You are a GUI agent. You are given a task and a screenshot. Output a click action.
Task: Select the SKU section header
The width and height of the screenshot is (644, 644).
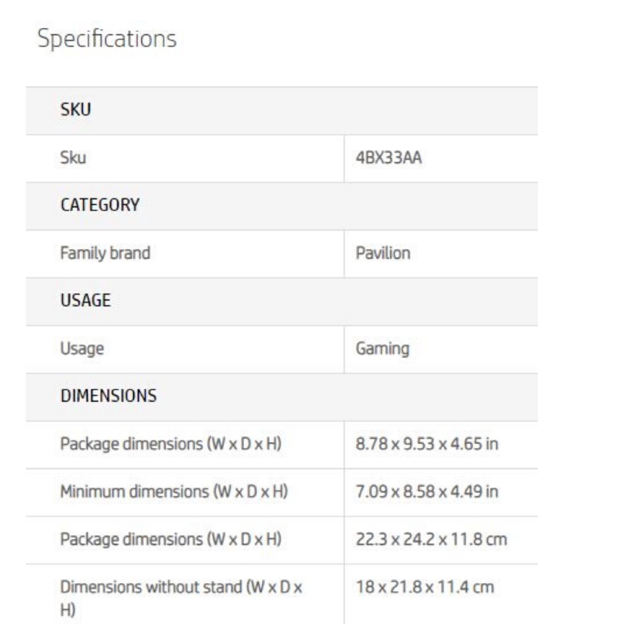click(282, 111)
